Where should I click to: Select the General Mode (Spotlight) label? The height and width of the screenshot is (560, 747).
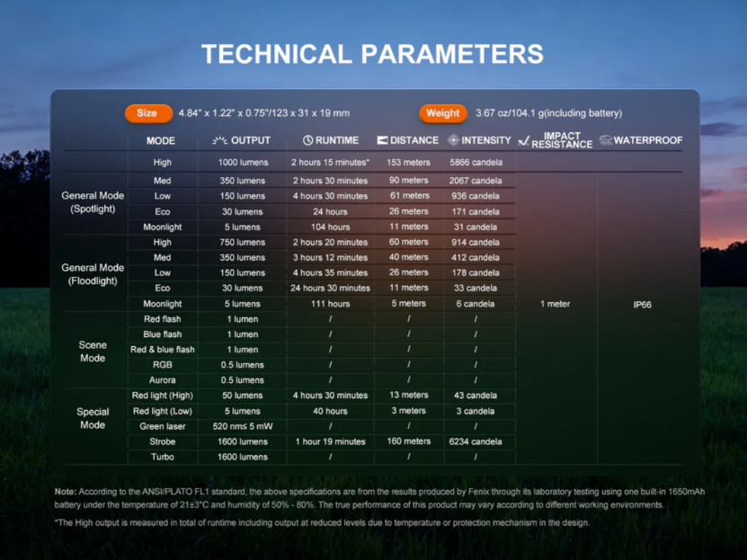pyautogui.click(x=93, y=202)
